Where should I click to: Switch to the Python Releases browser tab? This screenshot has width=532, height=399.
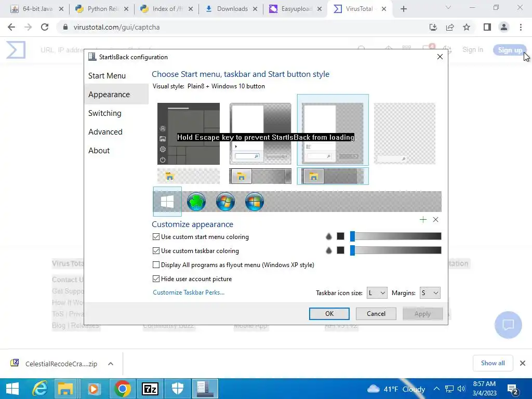[101, 9]
